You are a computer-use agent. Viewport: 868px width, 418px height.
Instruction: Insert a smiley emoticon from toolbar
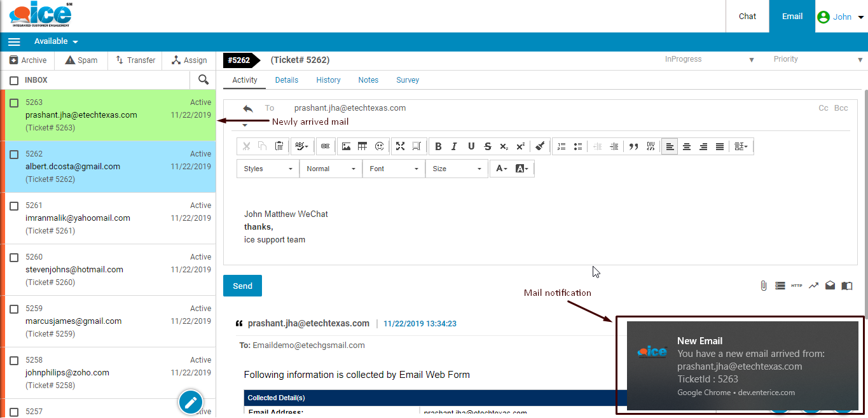point(380,146)
